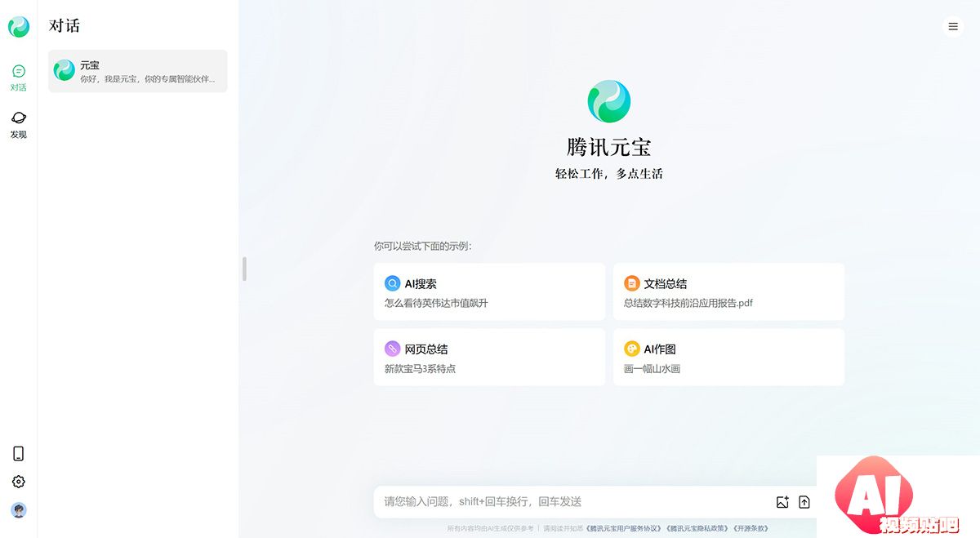Open settings gear in sidebar
The image size is (980, 538).
tap(19, 482)
